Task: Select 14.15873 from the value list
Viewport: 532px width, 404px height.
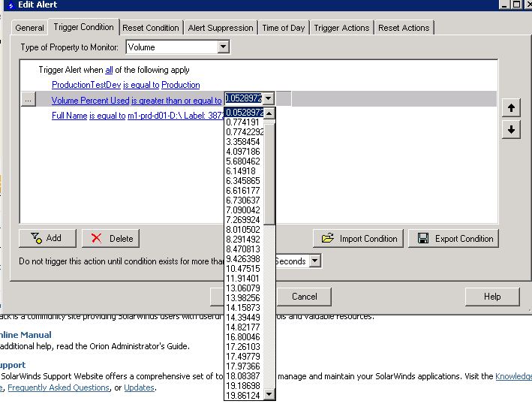Action: coord(245,308)
